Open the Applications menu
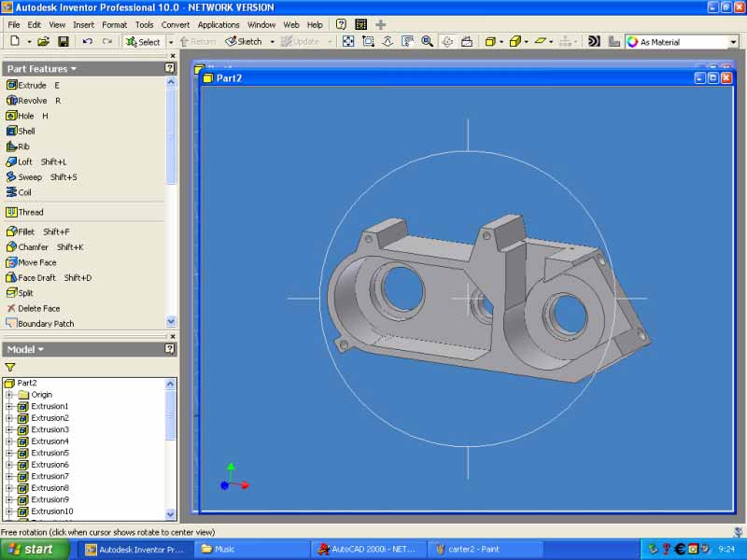This screenshot has width=747, height=560. point(218,25)
